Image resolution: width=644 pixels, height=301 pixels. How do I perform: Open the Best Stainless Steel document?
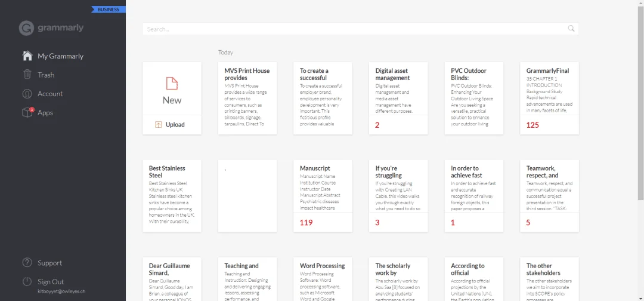tap(172, 196)
